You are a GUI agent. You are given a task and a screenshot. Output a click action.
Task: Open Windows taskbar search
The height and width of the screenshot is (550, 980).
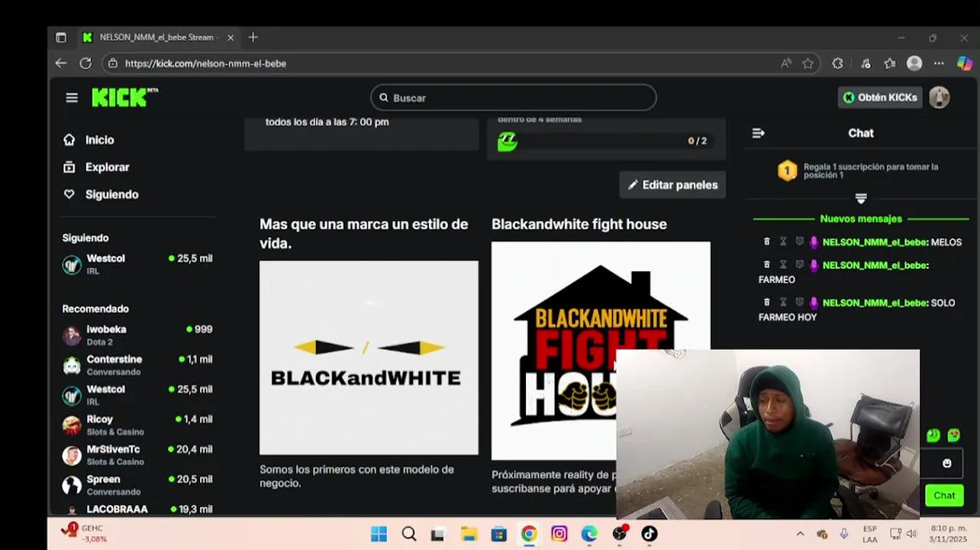click(x=409, y=534)
